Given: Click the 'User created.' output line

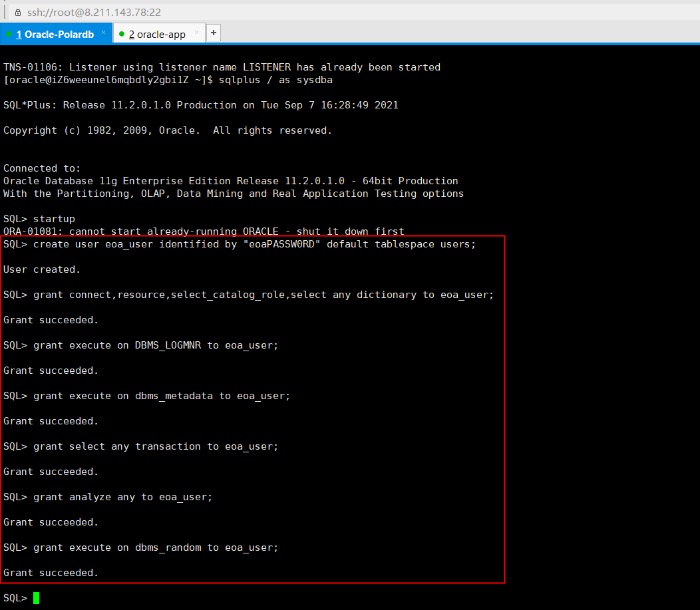Looking at the screenshot, I should point(42,269).
